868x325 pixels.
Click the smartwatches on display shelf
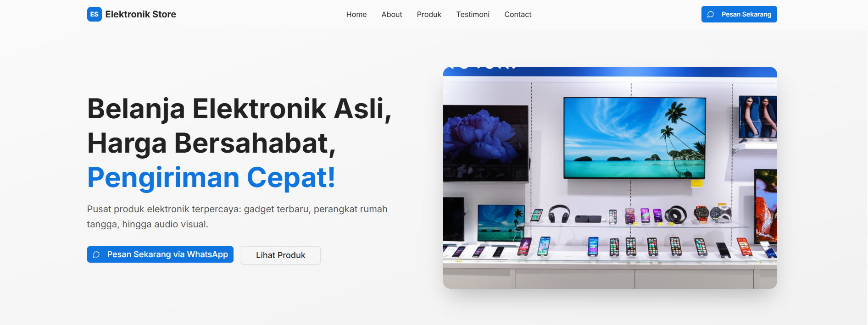click(711, 214)
